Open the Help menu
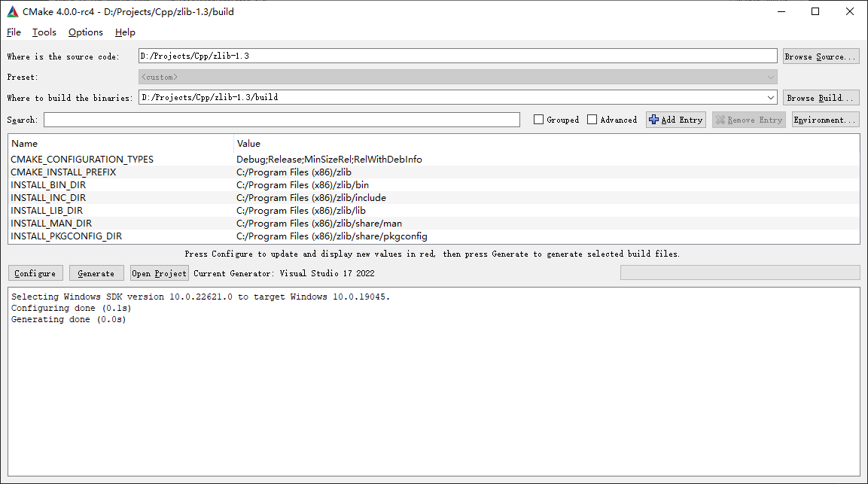 [x=125, y=32]
